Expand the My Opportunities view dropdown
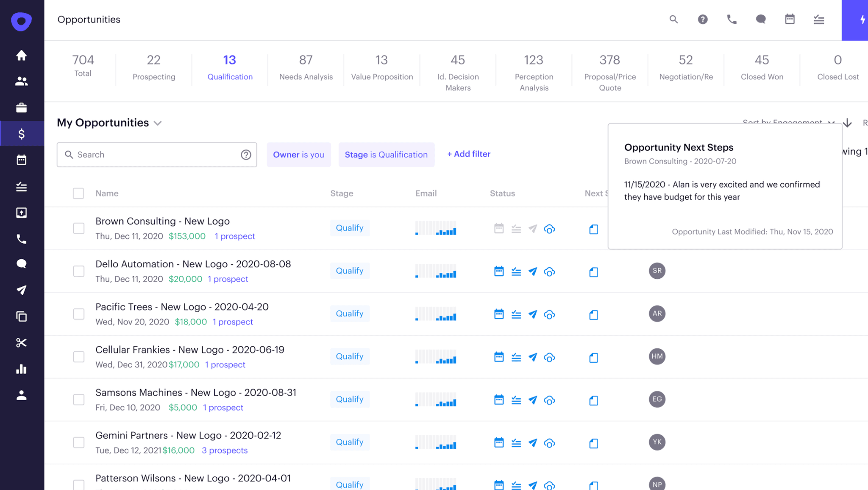This screenshot has width=868, height=490. [158, 123]
